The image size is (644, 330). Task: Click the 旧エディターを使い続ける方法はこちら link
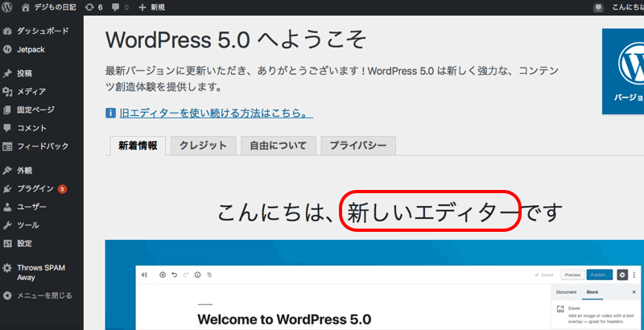(216, 113)
